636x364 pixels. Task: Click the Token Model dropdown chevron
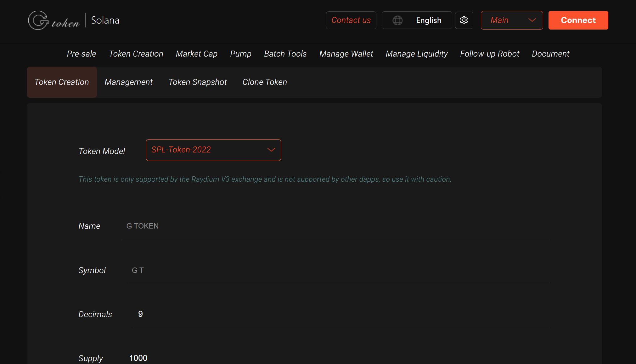pos(271,150)
